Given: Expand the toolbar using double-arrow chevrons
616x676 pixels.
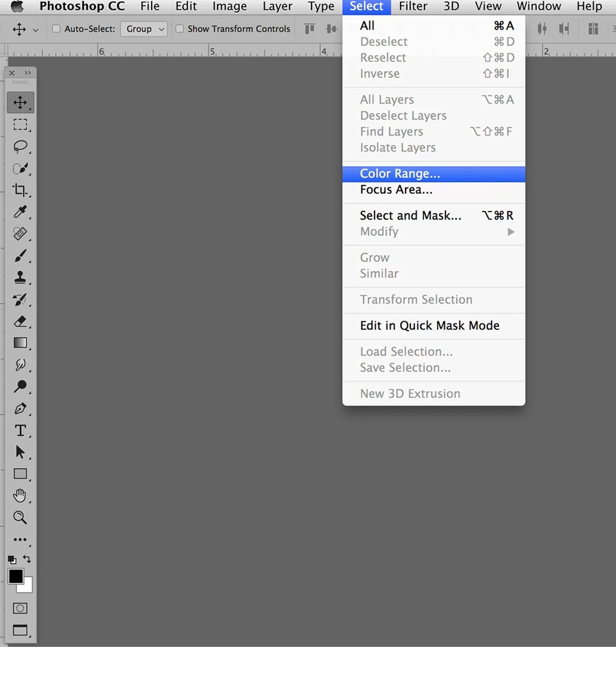Looking at the screenshot, I should point(27,73).
